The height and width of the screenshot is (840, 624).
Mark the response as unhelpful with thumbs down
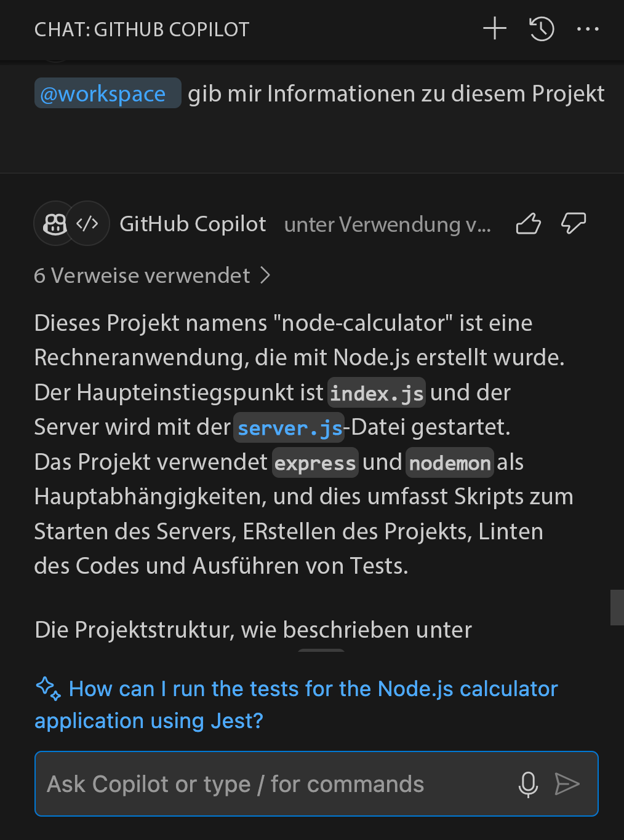pos(573,224)
